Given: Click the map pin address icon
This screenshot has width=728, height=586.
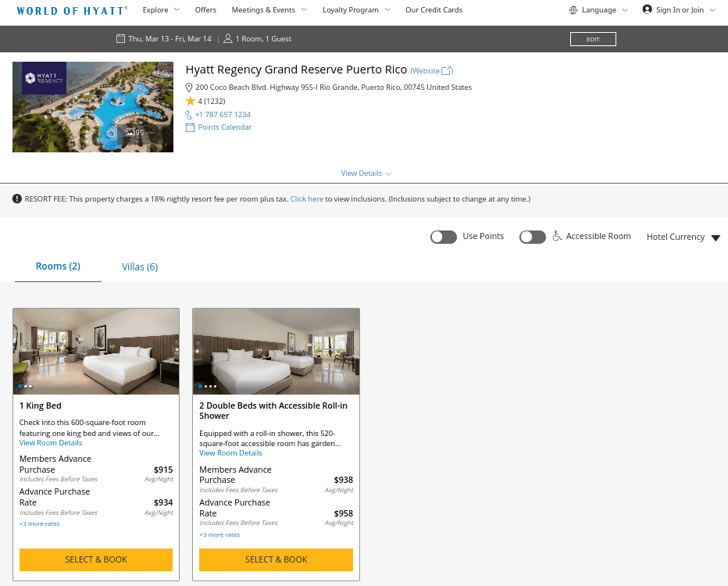Looking at the screenshot, I should 189,88.
